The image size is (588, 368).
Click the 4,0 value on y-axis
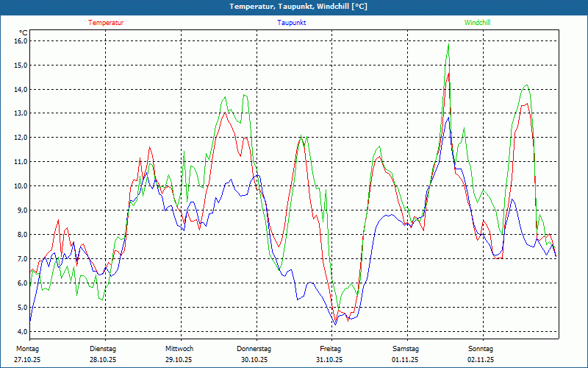point(21,331)
